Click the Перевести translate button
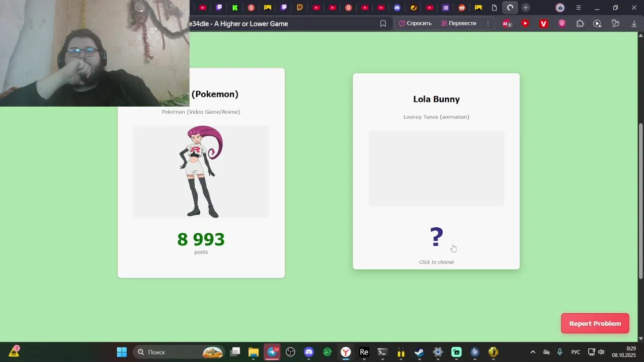Viewport: 644px width, 362px height. (458, 24)
